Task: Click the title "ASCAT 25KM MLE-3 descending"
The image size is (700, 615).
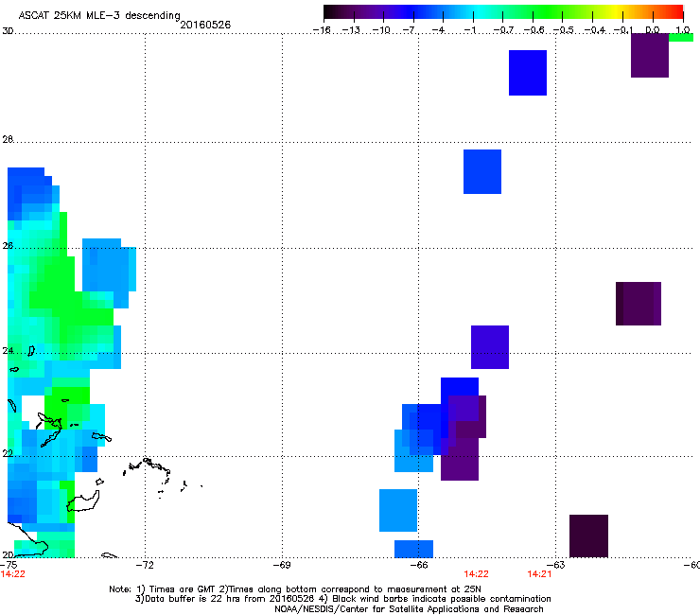Action: [99, 15]
